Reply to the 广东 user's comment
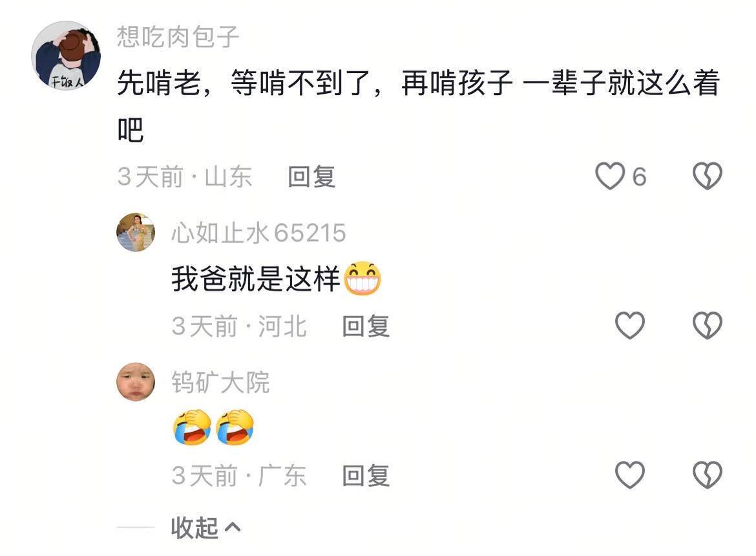The height and width of the screenshot is (556, 756). click(x=366, y=476)
